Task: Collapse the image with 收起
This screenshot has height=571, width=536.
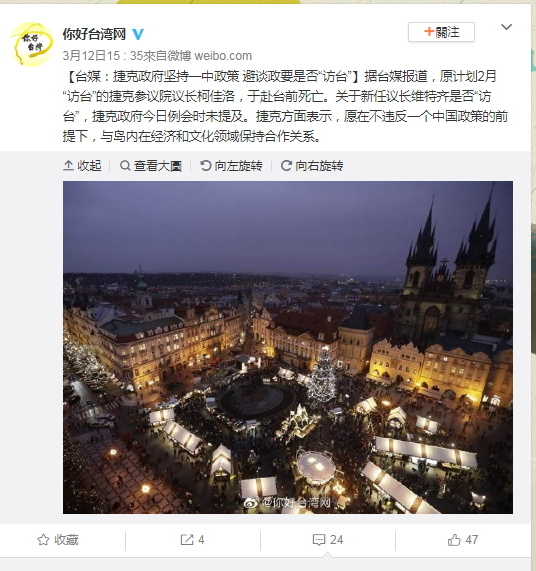Action: coord(82,166)
